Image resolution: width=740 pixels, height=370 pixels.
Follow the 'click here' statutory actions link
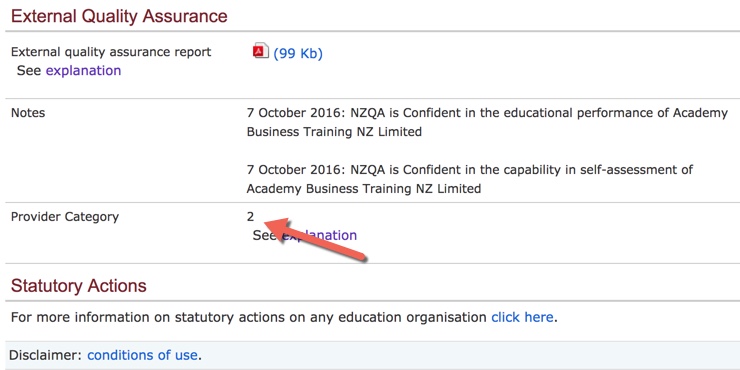(522, 317)
